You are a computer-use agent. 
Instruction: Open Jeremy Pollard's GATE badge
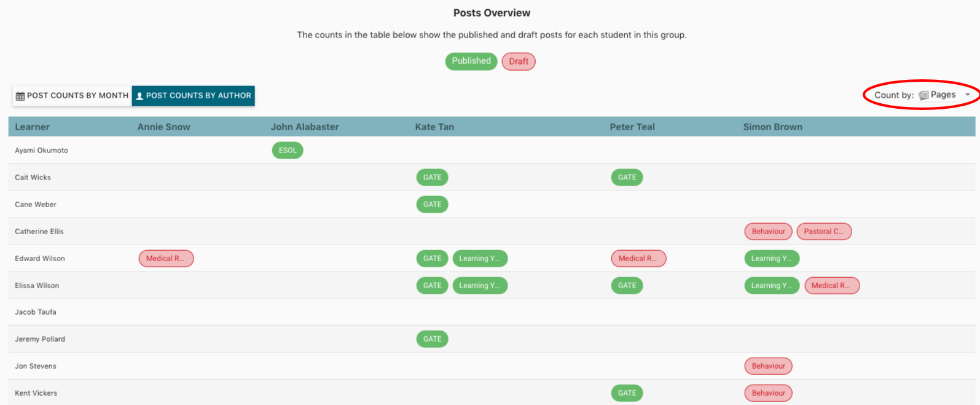432,339
